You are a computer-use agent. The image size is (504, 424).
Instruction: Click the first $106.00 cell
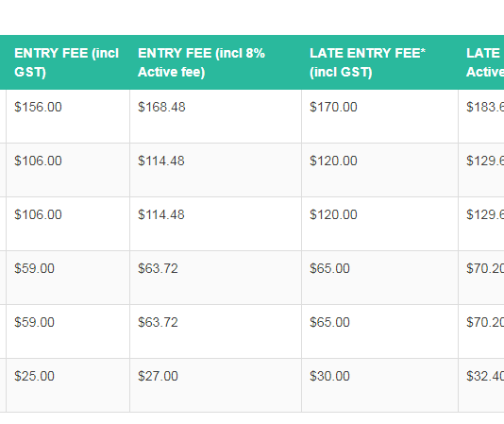tap(68, 170)
